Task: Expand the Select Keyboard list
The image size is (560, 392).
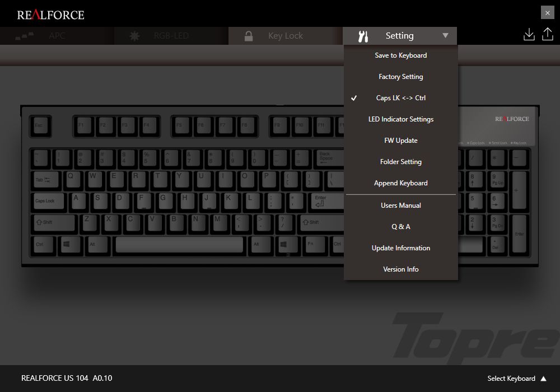Action: point(517,379)
